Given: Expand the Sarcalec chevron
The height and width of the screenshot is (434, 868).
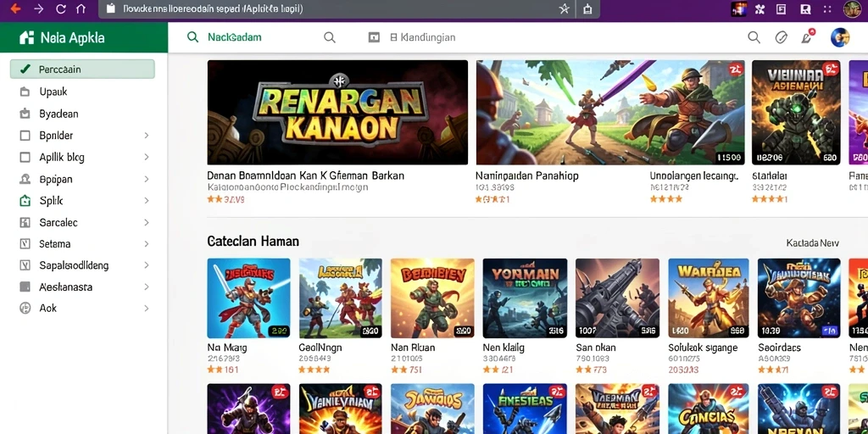Looking at the screenshot, I should click(147, 223).
